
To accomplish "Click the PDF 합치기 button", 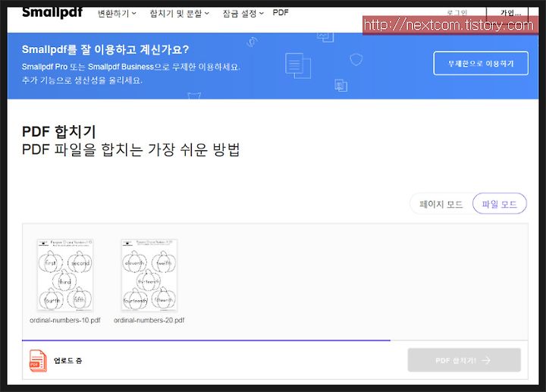I will tap(464, 360).
